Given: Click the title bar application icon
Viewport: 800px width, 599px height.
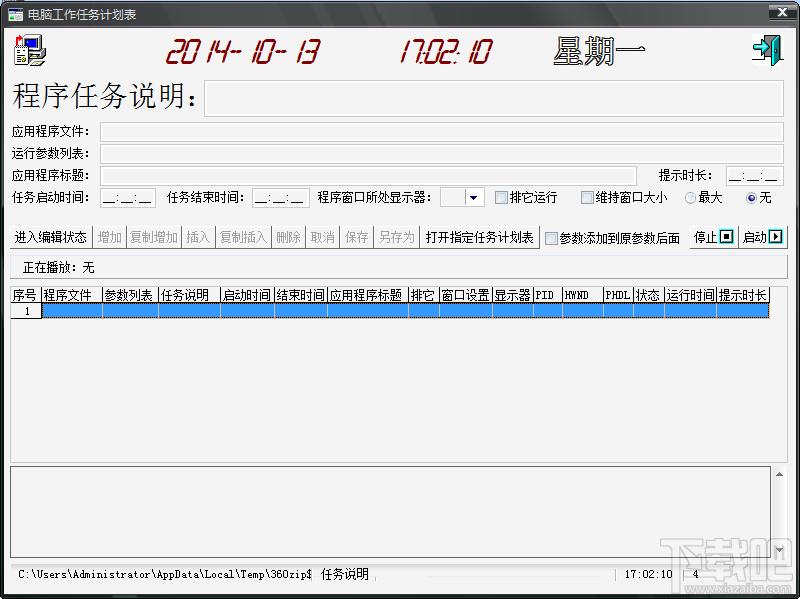Looking at the screenshot, I should (x=15, y=14).
